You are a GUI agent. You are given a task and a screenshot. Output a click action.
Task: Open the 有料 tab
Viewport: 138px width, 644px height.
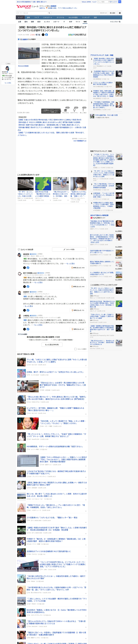coord(95,17)
